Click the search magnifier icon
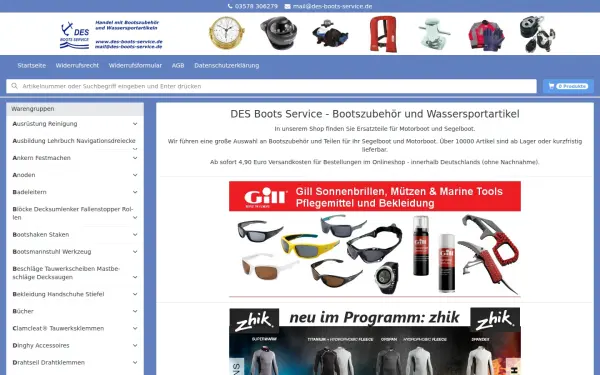The height and width of the screenshot is (375, 600). (15, 86)
